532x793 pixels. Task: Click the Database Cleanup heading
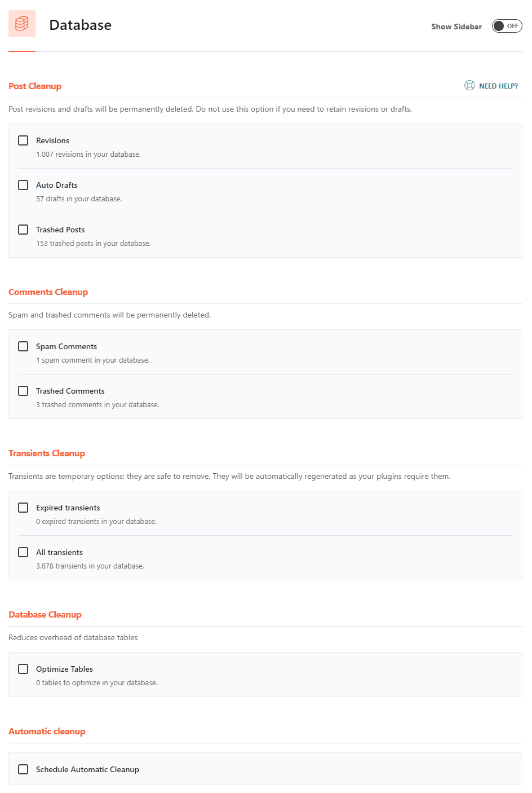[x=45, y=615]
